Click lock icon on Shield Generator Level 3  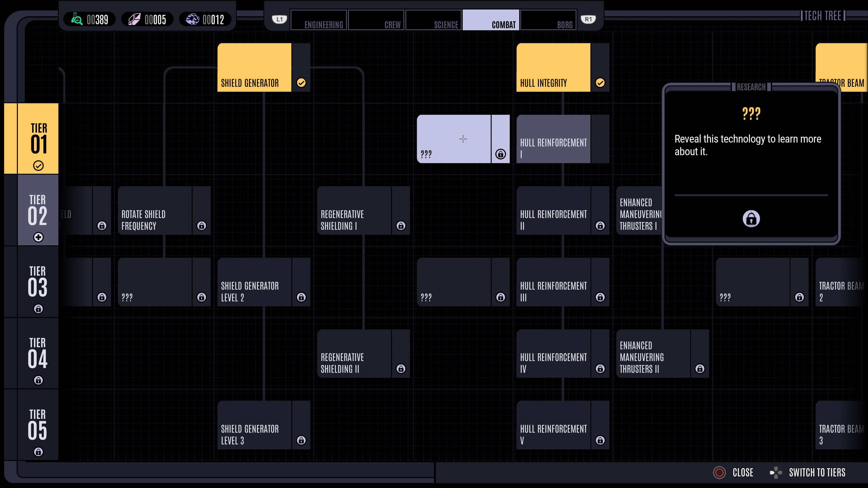301,440
